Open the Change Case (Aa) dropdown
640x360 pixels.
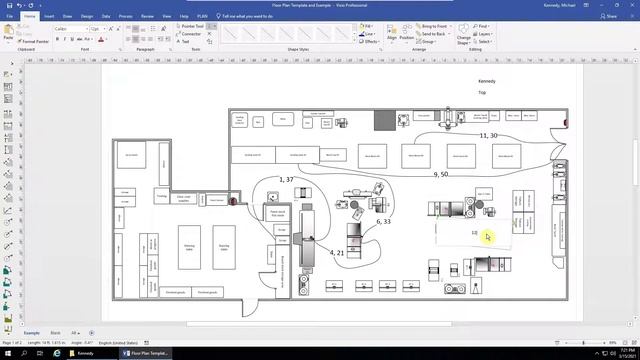89,39
